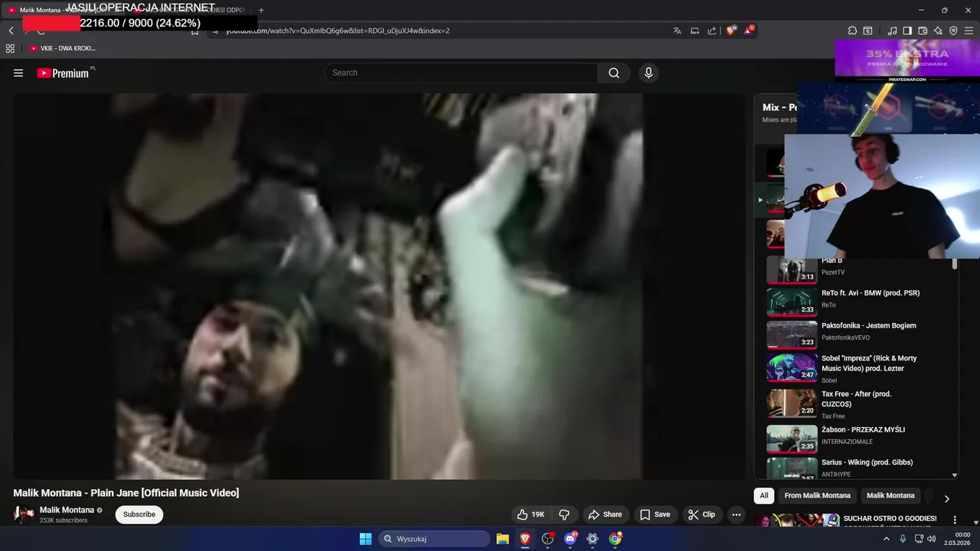Dislike the video with thumbs down
980x551 pixels.
564,514
